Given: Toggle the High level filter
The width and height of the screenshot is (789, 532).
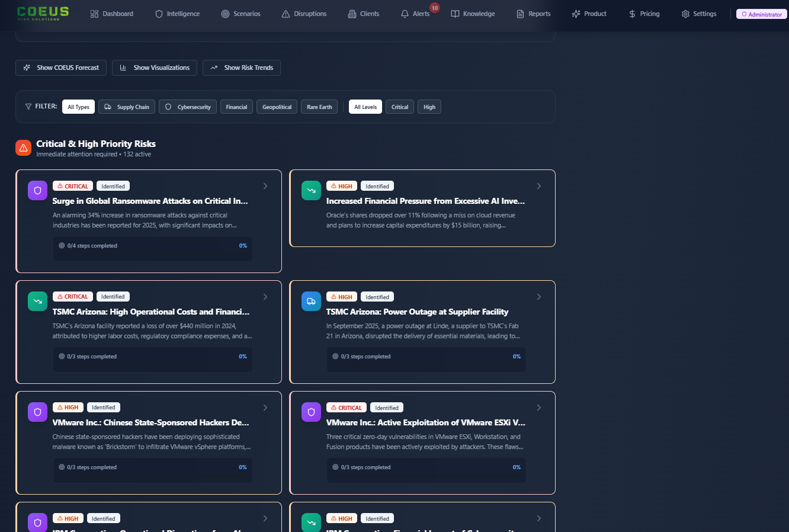Looking at the screenshot, I should click(429, 107).
